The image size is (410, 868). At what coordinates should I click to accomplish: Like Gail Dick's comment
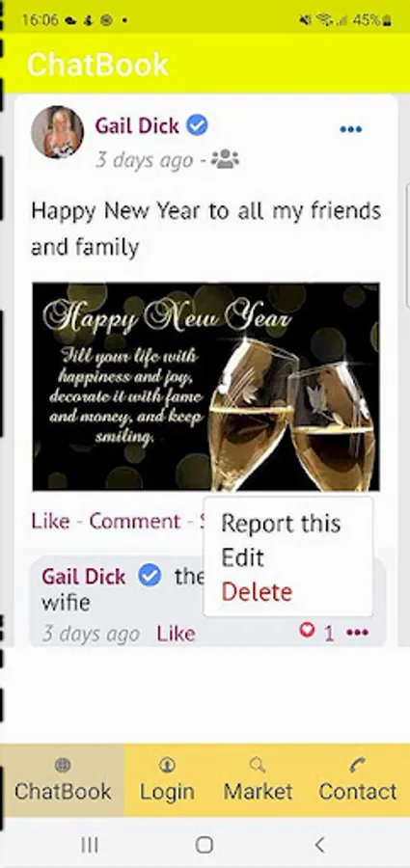click(x=176, y=634)
